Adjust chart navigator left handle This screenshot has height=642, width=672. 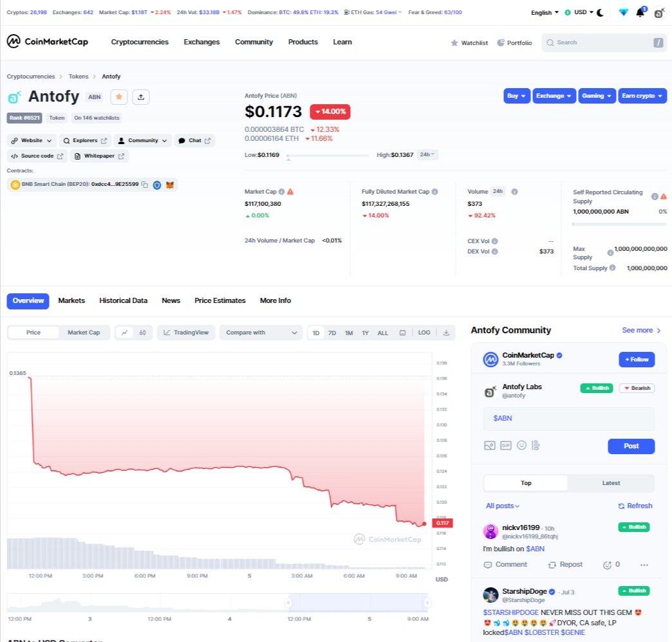pyautogui.click(x=288, y=603)
